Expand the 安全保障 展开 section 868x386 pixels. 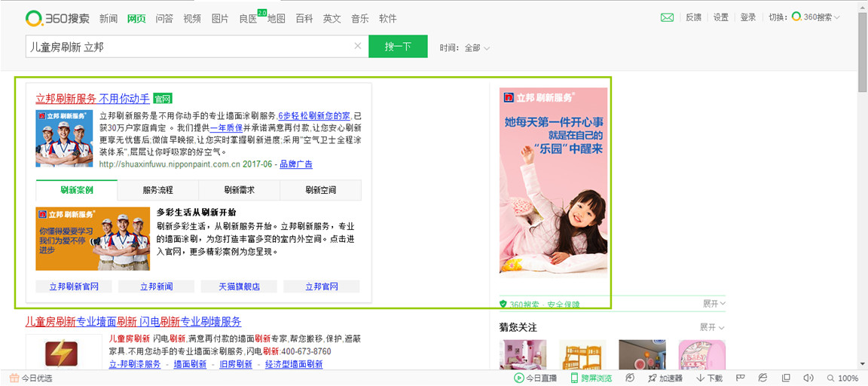(x=714, y=304)
